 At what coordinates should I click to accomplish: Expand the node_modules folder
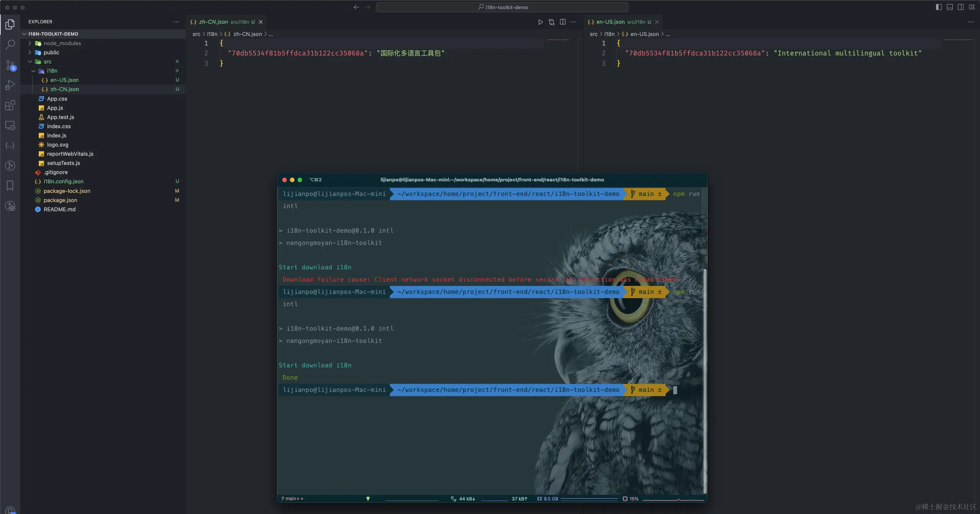click(62, 43)
